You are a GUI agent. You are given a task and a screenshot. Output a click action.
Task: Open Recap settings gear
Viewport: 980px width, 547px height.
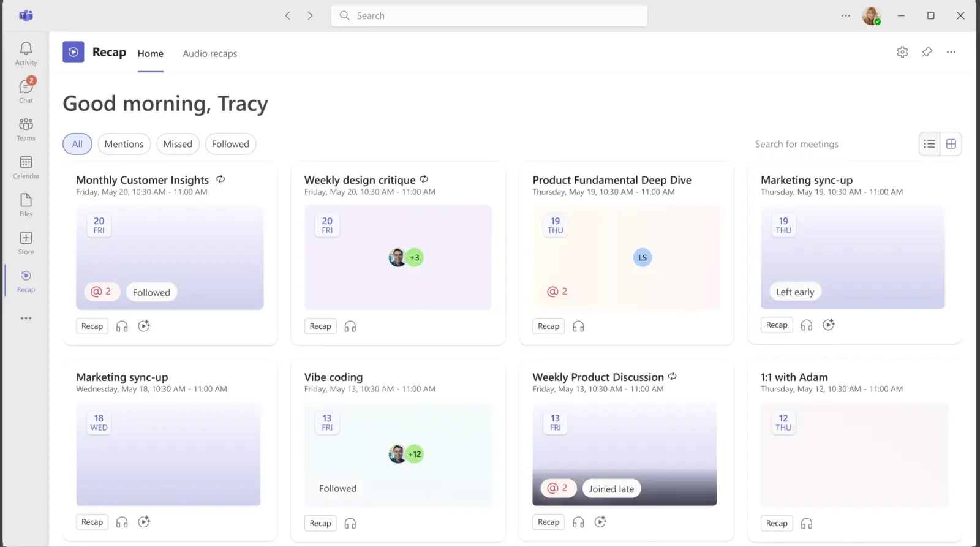tap(902, 52)
